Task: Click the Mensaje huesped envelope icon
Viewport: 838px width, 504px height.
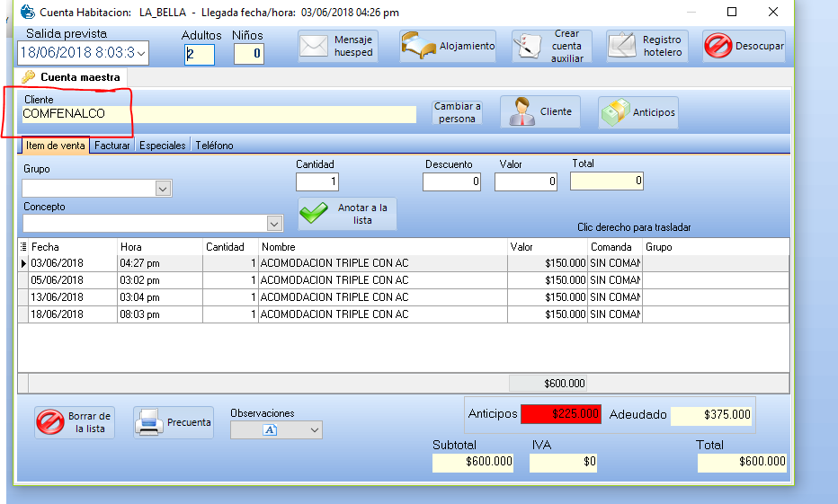Action: point(314,46)
